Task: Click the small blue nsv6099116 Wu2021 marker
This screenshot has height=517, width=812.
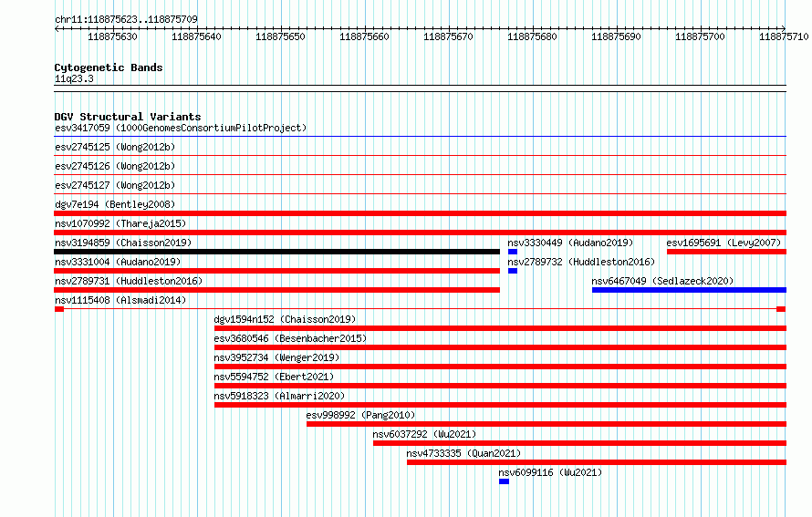Action: click(x=504, y=481)
